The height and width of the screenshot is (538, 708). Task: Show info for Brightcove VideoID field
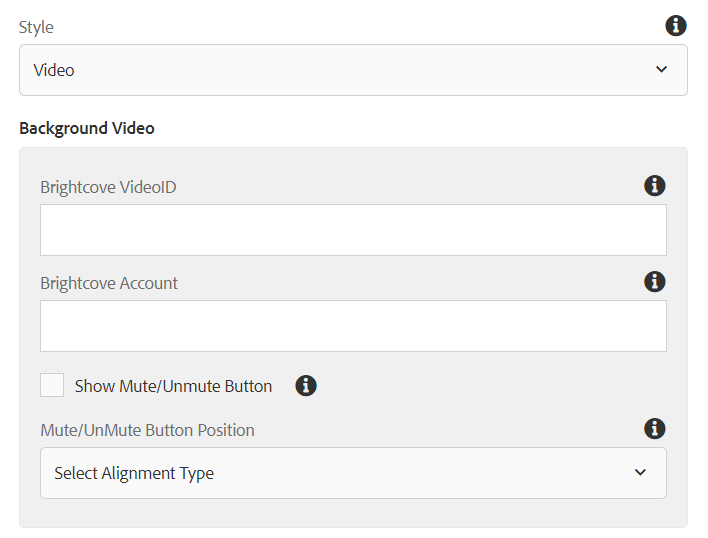654,186
